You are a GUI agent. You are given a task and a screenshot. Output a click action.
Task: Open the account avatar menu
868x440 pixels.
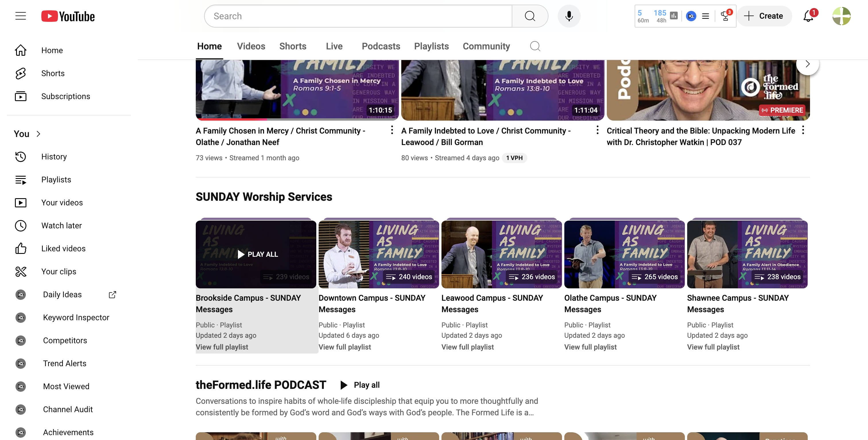pyautogui.click(x=841, y=16)
